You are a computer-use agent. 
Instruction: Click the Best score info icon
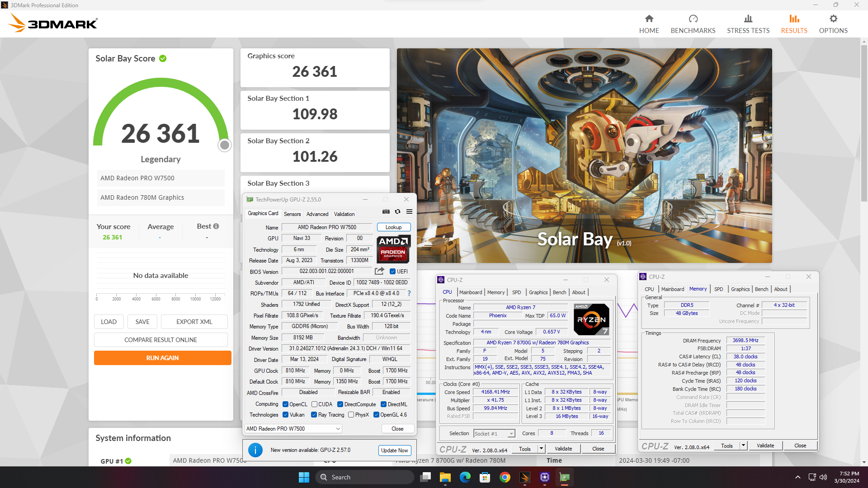point(216,226)
